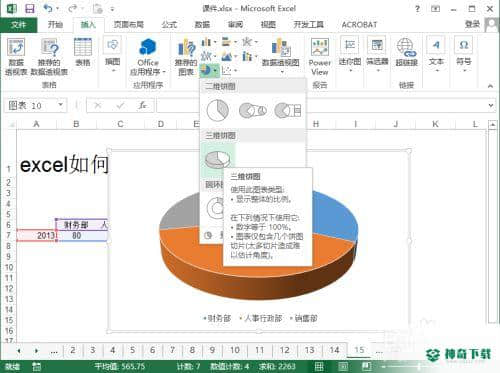Choose the basic 2D pie chart
The width and height of the screenshot is (500, 373).
[x=218, y=110]
